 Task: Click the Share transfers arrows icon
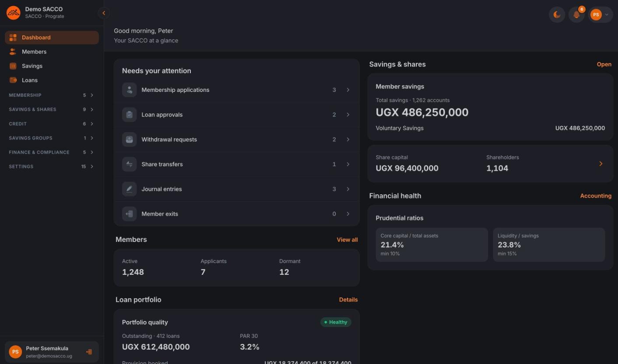click(x=129, y=164)
